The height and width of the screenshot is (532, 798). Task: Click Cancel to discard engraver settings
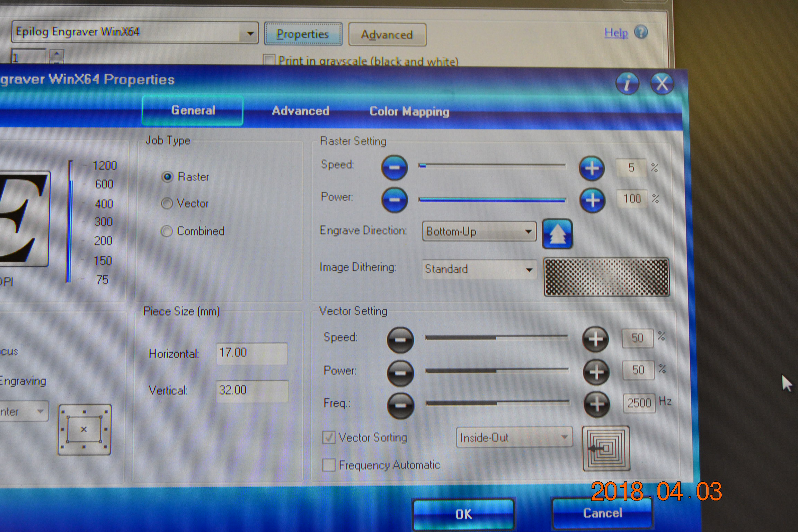click(x=602, y=513)
